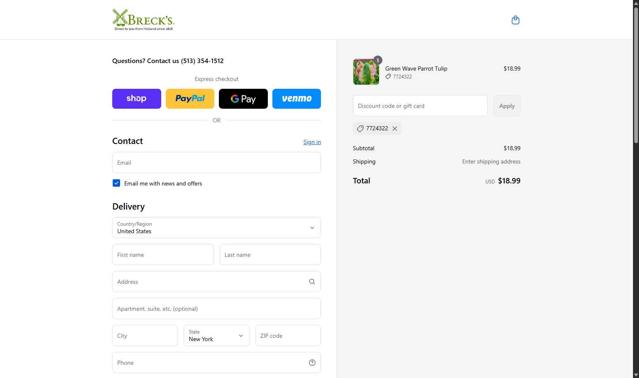Focus the City field
The height and width of the screenshot is (378, 639).
coord(145,336)
